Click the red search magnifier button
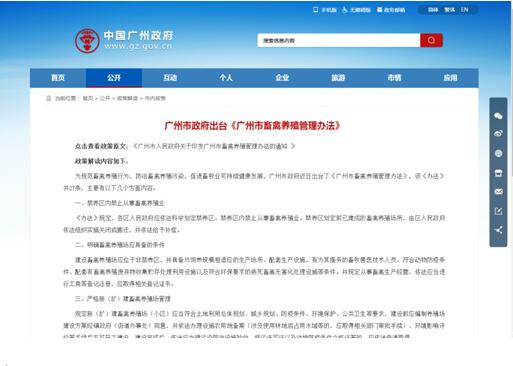 tap(431, 40)
